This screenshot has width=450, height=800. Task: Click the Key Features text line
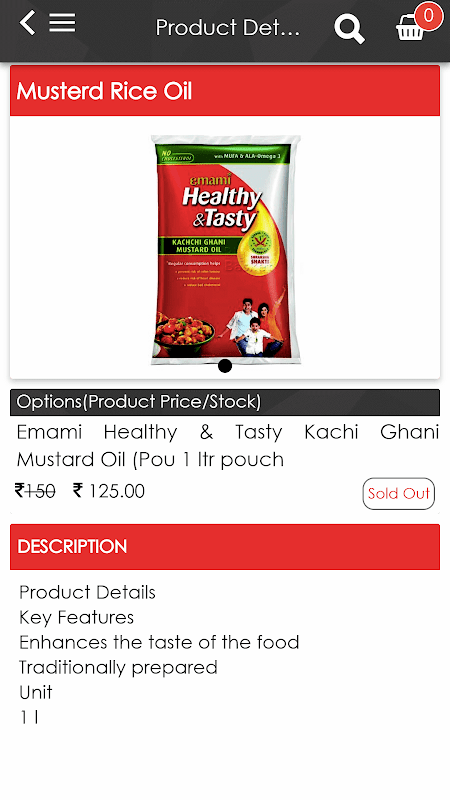[77, 617]
